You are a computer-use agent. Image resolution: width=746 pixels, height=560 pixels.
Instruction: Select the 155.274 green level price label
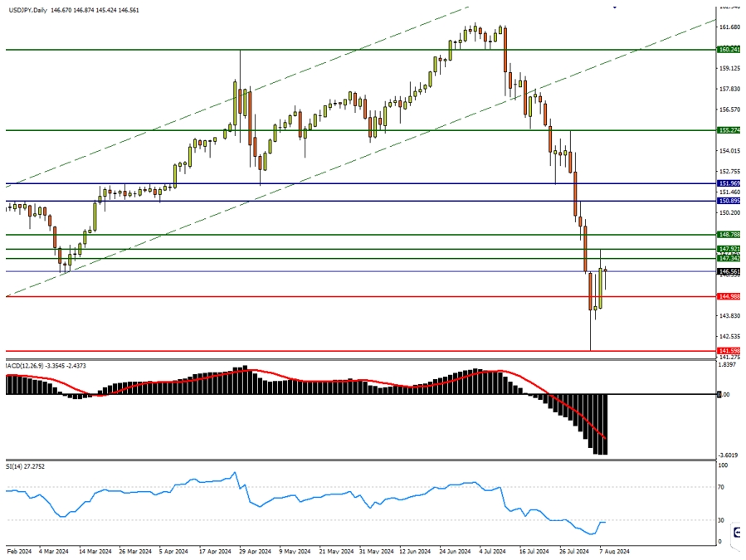tap(729, 130)
